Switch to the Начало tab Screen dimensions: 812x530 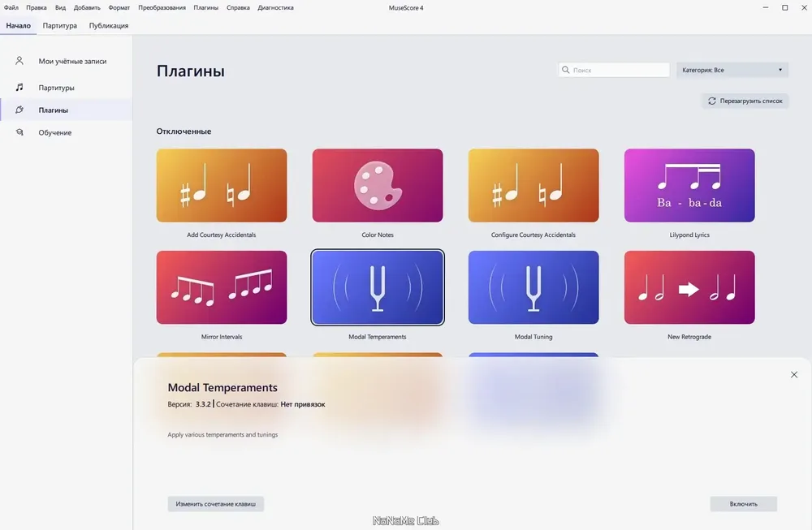[18, 25]
